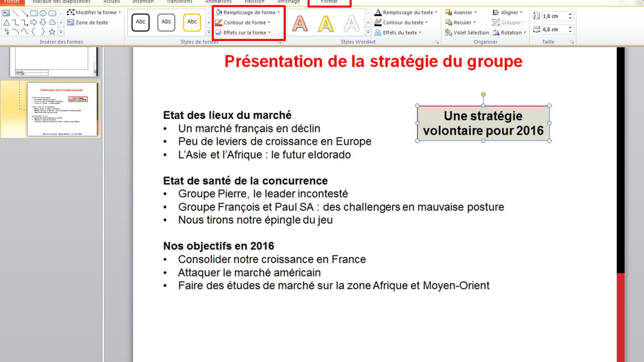The width and height of the screenshot is (644, 362).
Task: Click the green rotation handle of textbox
Action: click(483, 95)
